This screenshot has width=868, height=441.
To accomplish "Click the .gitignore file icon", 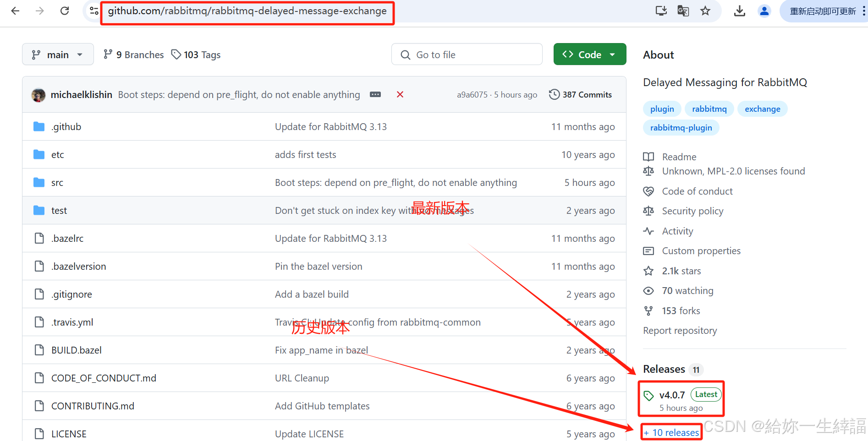I will coord(39,294).
